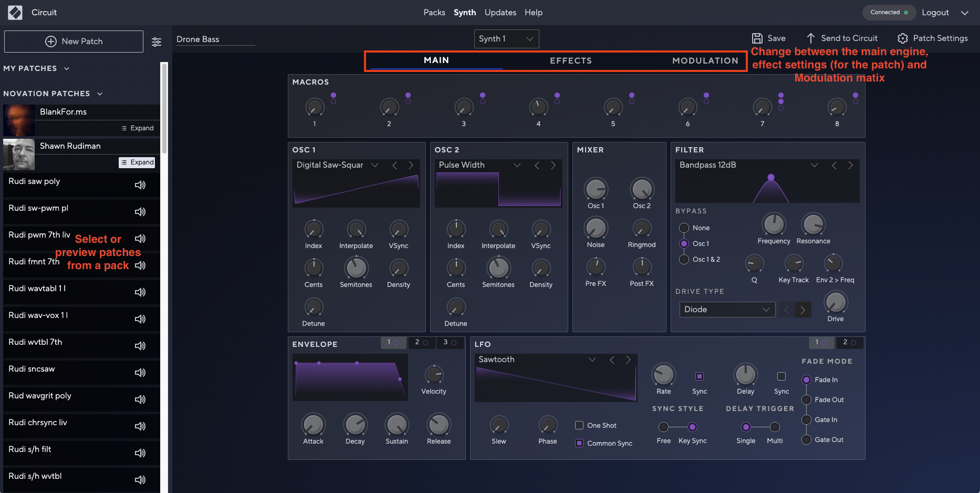Viewport: 980px width, 493px height.
Task: Preview Rudi s/h wvtbl patch speaker icon
Action: (x=140, y=480)
